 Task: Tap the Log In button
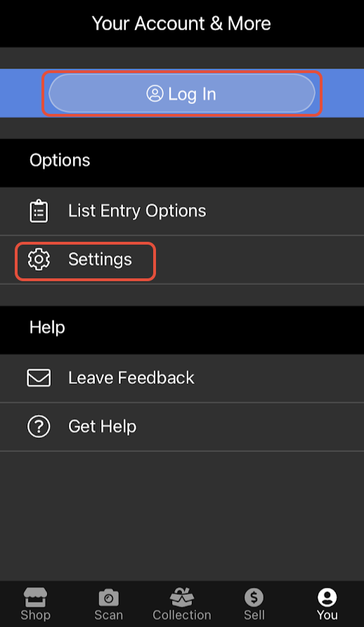(x=182, y=93)
